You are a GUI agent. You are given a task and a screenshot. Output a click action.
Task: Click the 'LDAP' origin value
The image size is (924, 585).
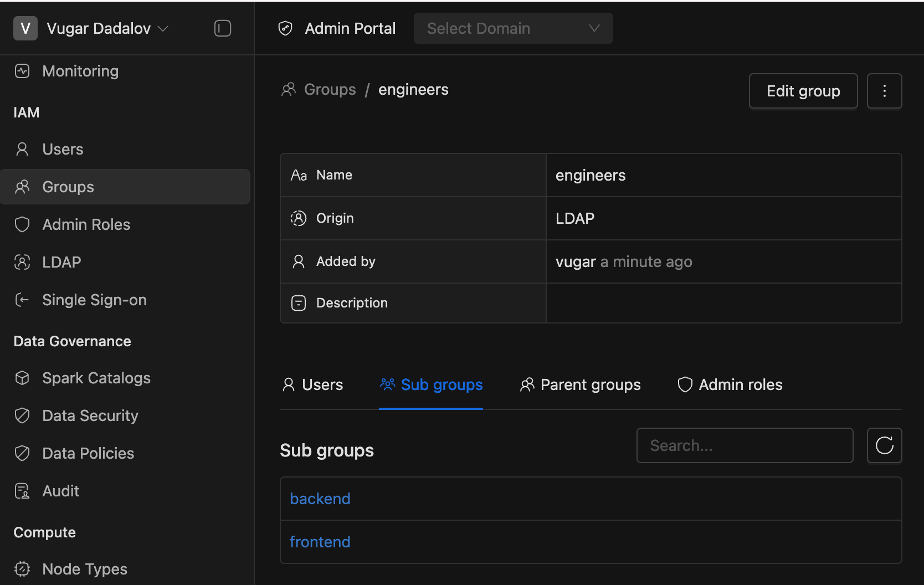click(575, 218)
